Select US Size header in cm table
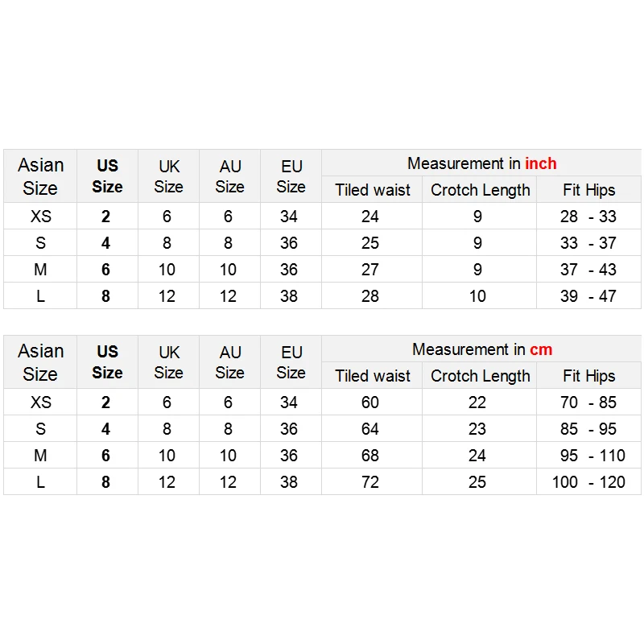This screenshot has height=644, width=644. click(107, 362)
